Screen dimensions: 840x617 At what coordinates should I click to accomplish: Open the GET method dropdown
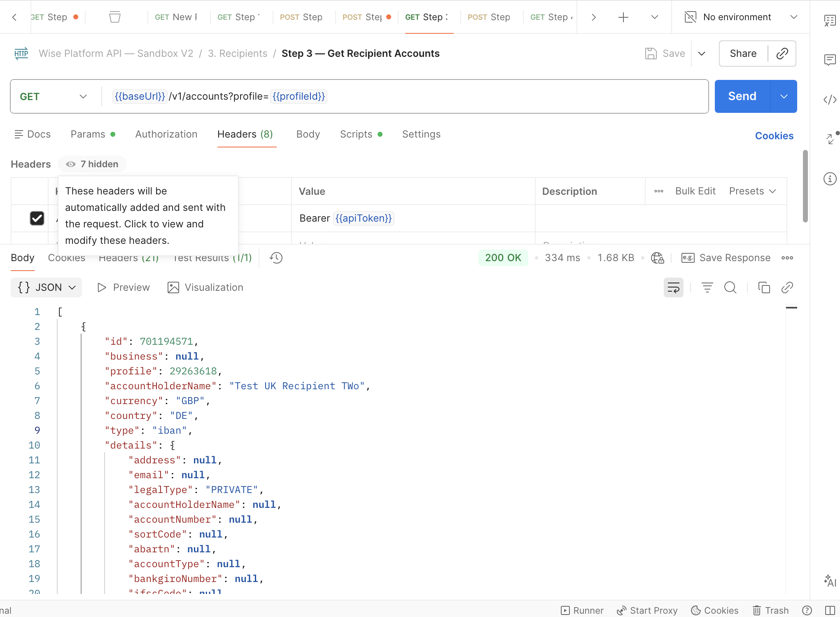pos(54,96)
